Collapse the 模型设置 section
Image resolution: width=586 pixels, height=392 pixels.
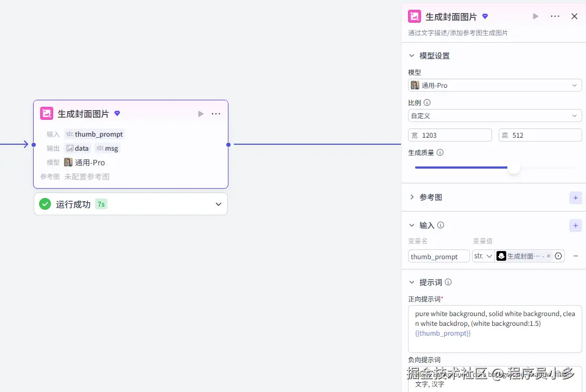(x=412, y=55)
